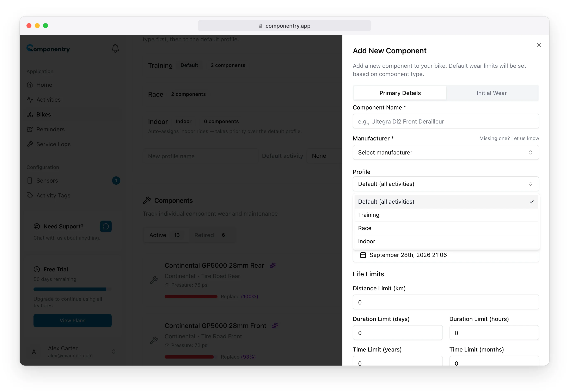Start a support chat with the chat bubble icon

point(106,226)
